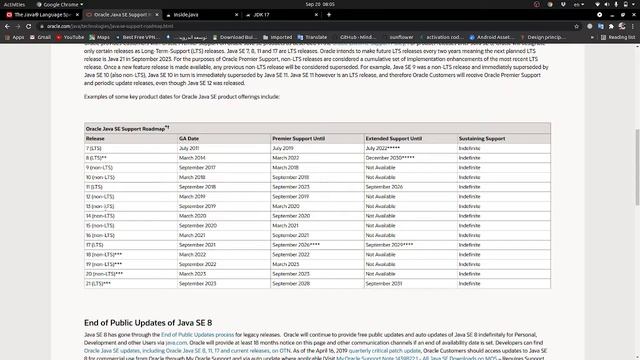Close the Oracle Java SE Support tab
Screen dimensions: 640x360
[157, 15]
